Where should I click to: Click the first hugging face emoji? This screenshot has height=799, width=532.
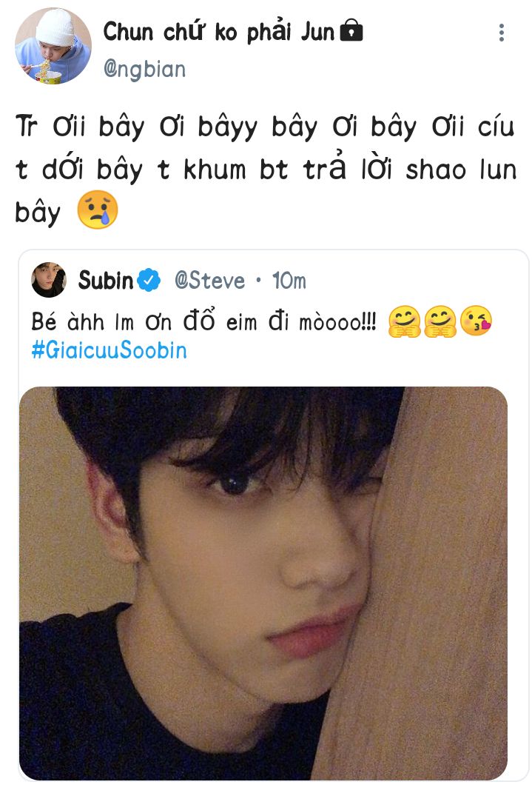[x=404, y=321]
